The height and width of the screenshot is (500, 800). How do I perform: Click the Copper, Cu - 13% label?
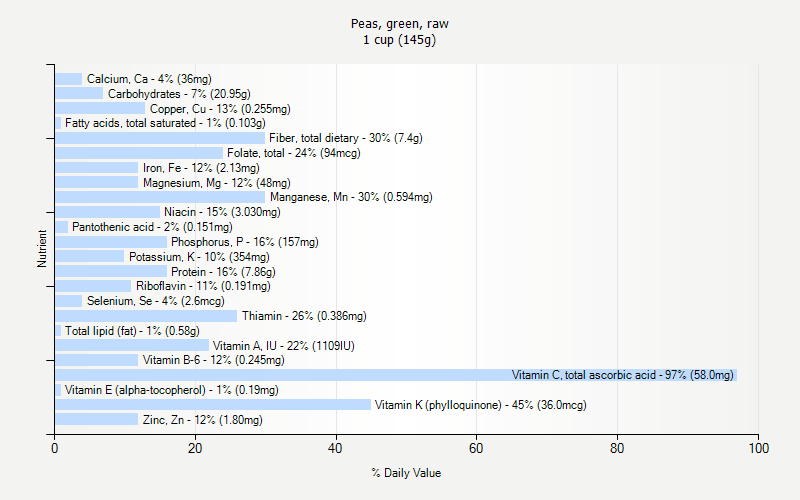tap(220, 109)
